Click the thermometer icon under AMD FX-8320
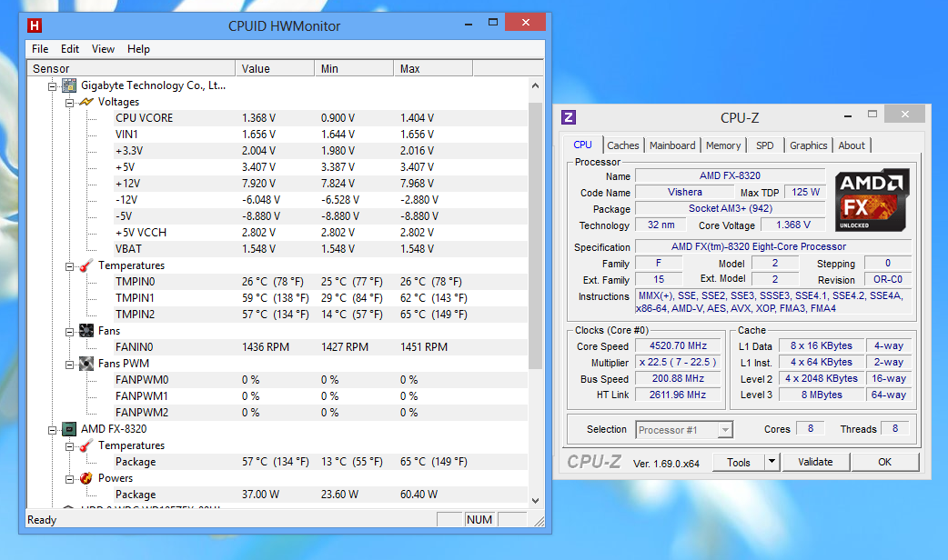 click(x=86, y=445)
